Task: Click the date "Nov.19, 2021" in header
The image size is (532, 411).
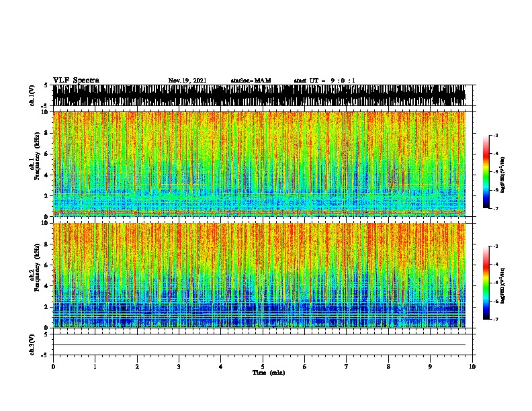Action: tap(187, 81)
